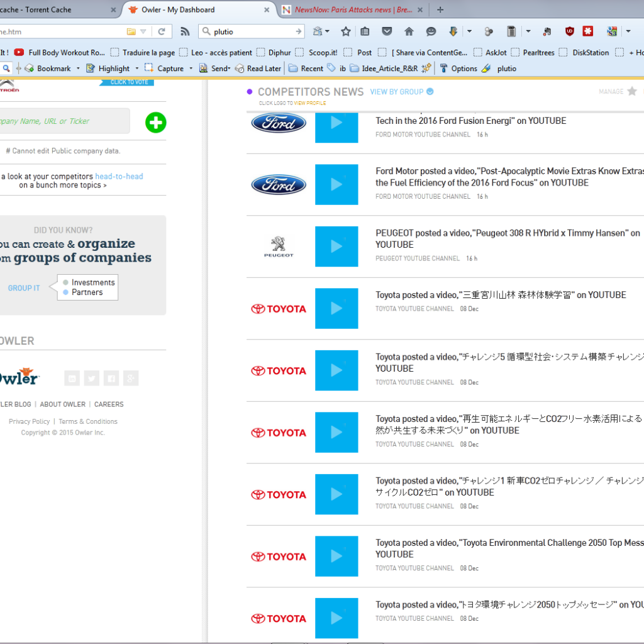Click the plutio search box
The image size is (644, 644).
point(252,31)
